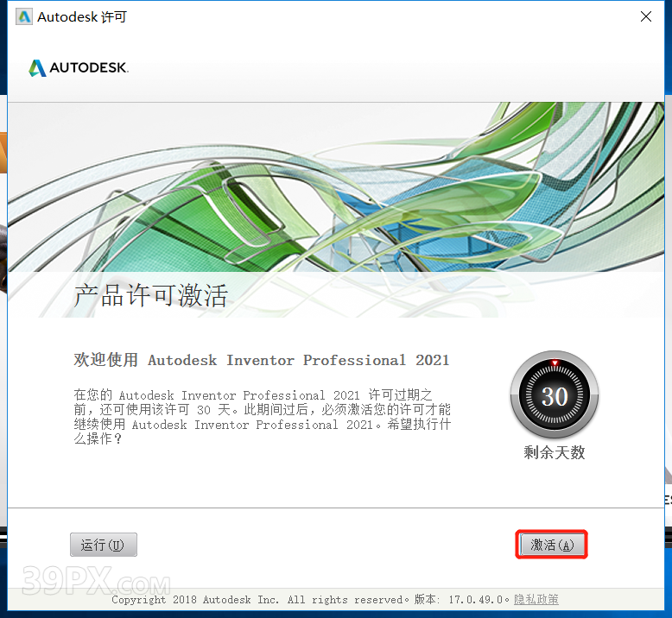Close the Autodesk 许可 dialog window

click(646, 16)
